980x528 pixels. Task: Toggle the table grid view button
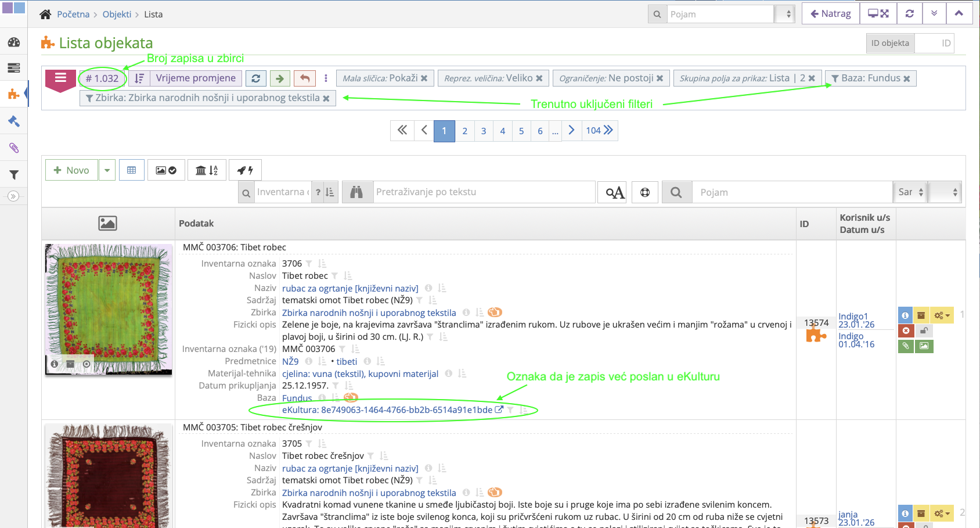pyautogui.click(x=132, y=170)
